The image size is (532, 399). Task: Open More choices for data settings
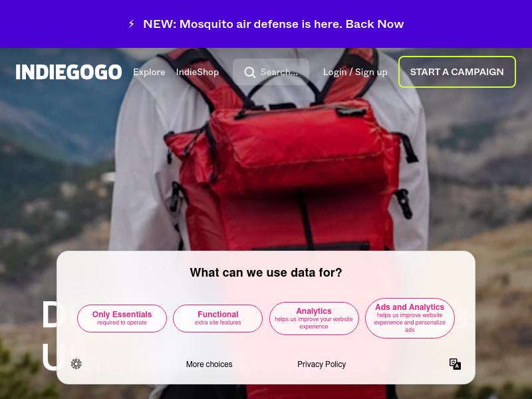click(209, 364)
